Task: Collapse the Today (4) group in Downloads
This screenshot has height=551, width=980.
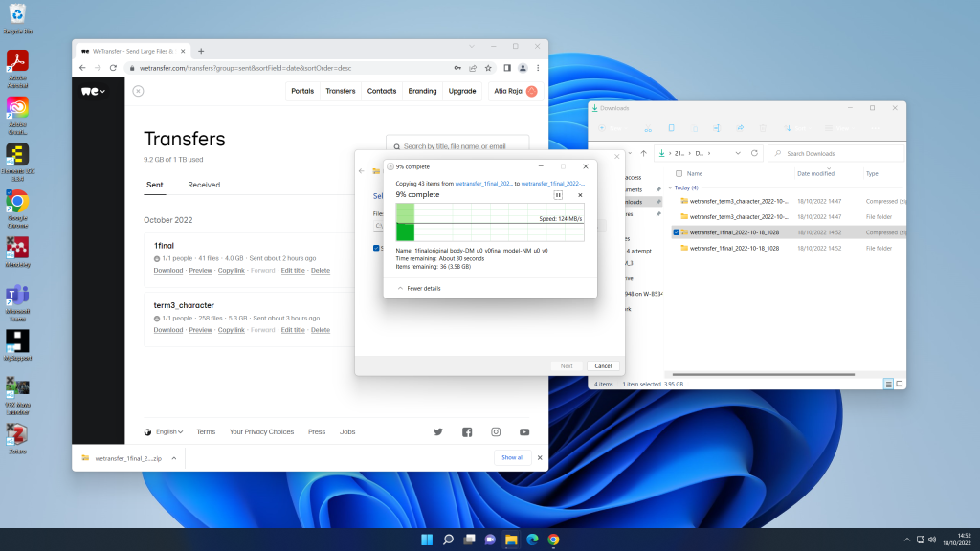Action: (670, 188)
